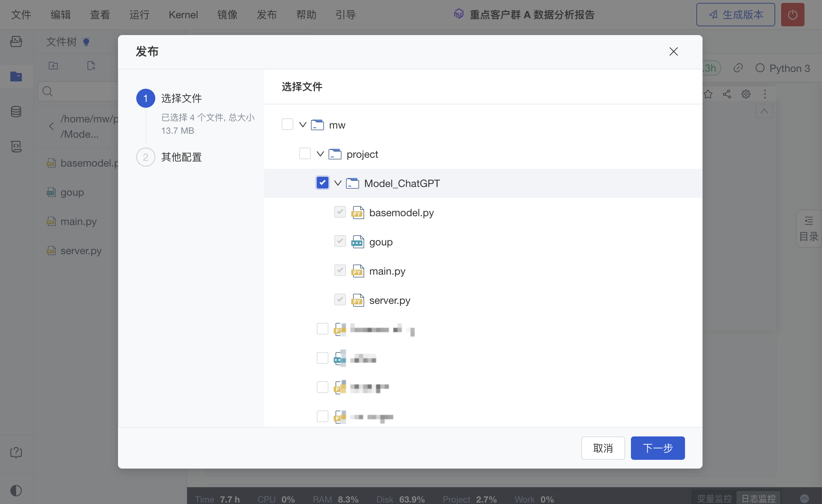Collapse the mw folder chevron
Screen dimensions: 822x504
302,125
